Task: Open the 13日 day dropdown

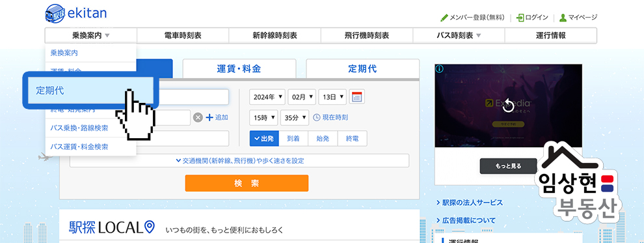Action: coord(332,97)
